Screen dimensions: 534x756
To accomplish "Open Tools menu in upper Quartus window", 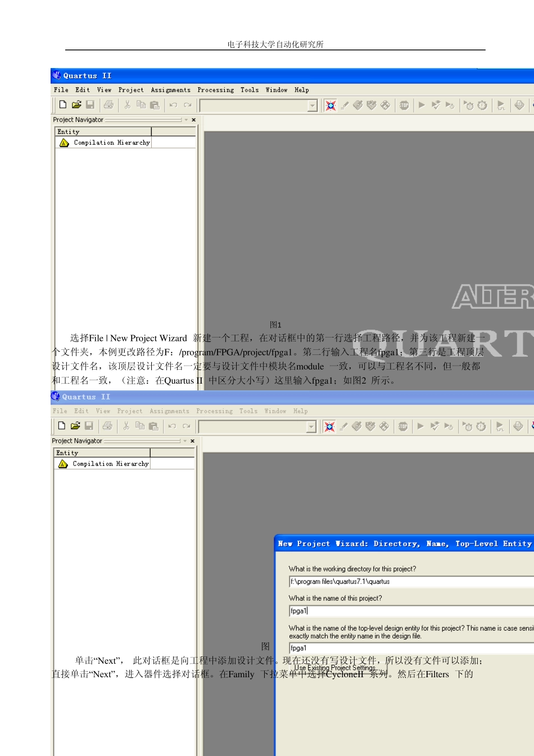I will (250, 90).
